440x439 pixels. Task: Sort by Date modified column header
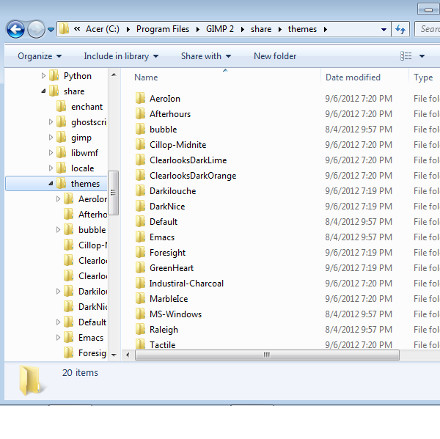(353, 77)
